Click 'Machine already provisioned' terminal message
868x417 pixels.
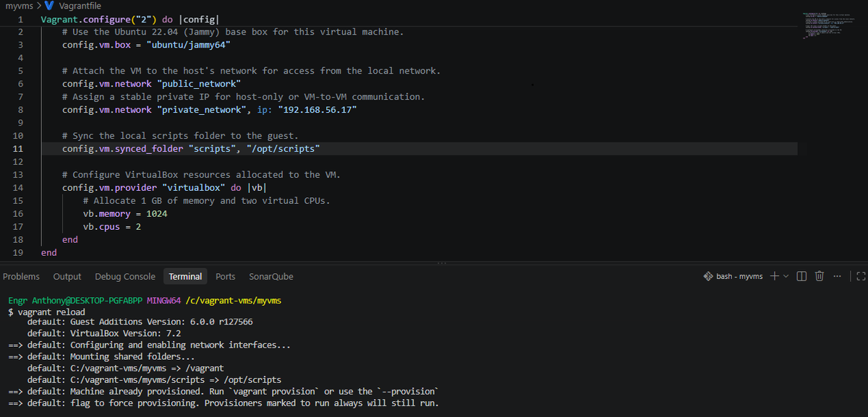224,391
